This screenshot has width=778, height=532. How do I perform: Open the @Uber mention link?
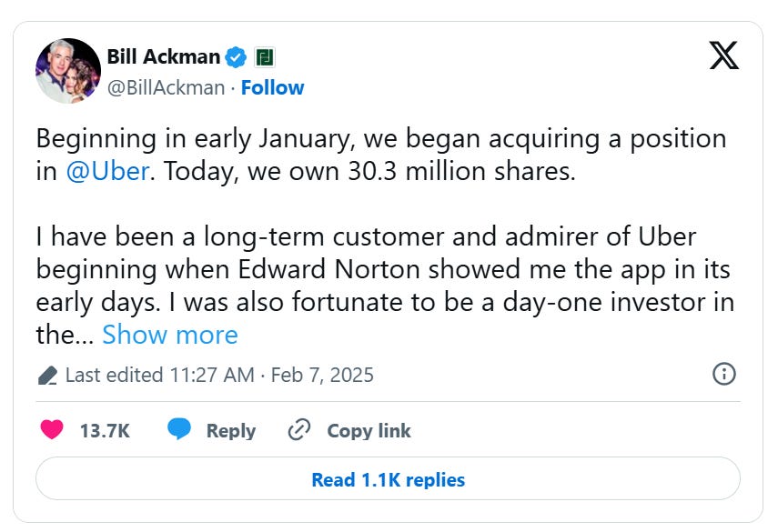tap(107, 172)
